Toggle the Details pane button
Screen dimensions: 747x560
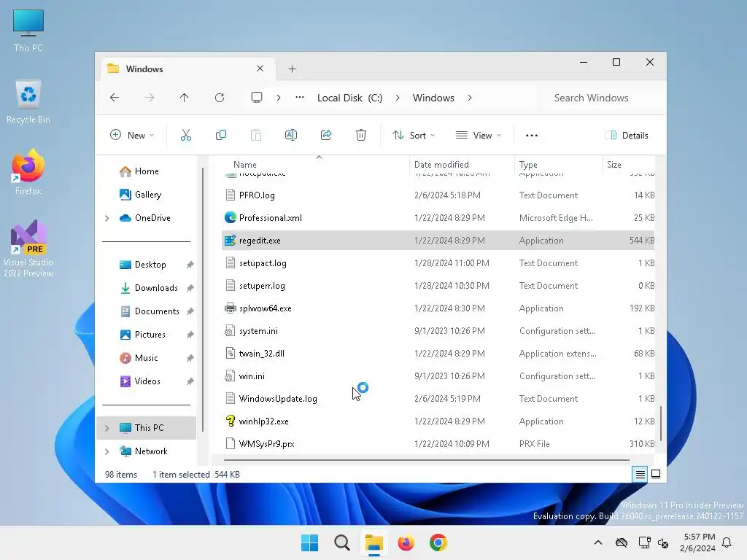click(627, 135)
